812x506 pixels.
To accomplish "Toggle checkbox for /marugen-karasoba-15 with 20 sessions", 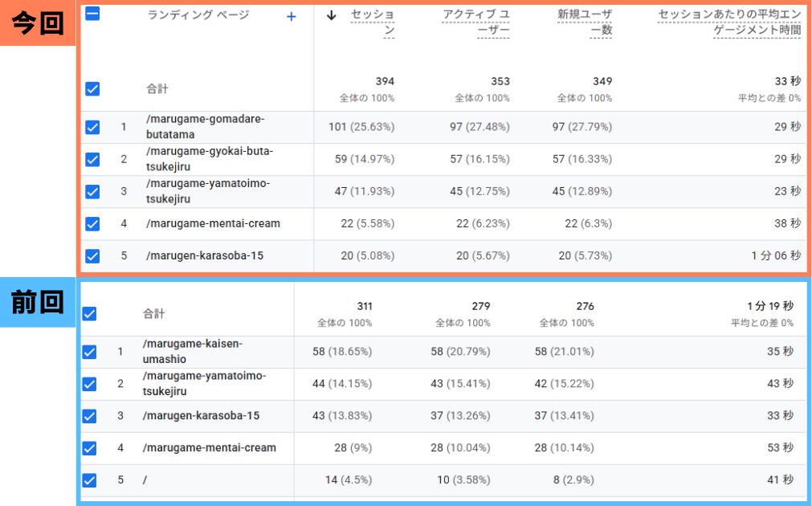I will [x=92, y=256].
